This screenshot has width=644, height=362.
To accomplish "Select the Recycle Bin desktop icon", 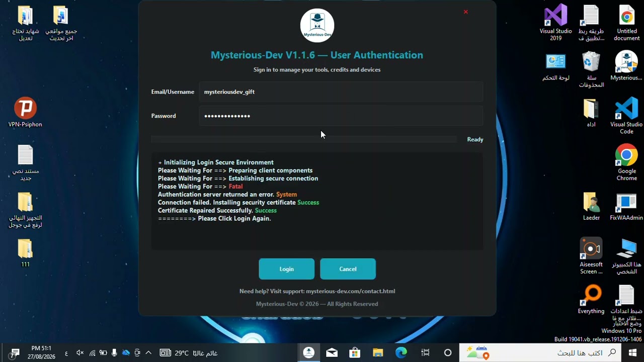I will (x=591, y=69).
